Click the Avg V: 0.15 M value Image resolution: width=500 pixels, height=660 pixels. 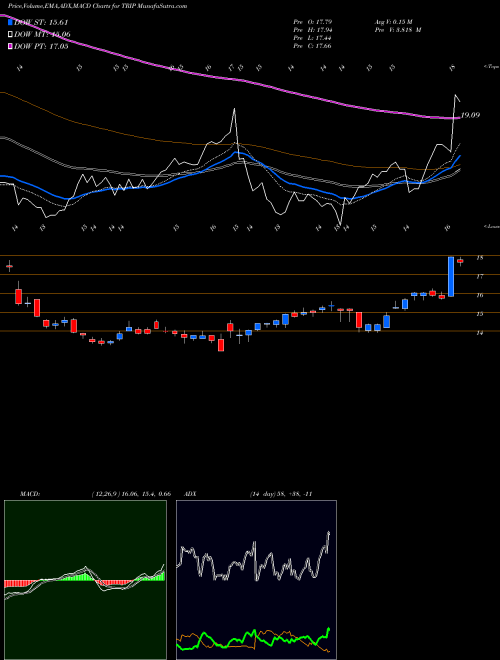395,21
